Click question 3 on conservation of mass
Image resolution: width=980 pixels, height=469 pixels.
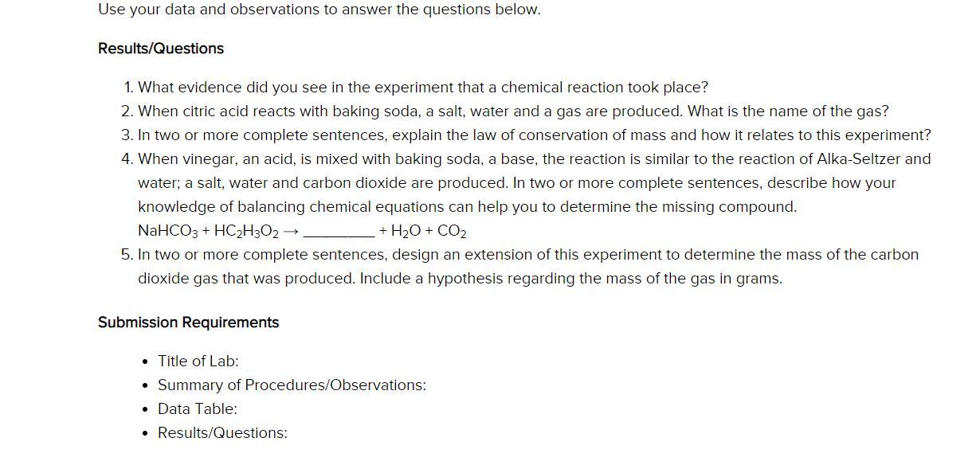click(534, 135)
